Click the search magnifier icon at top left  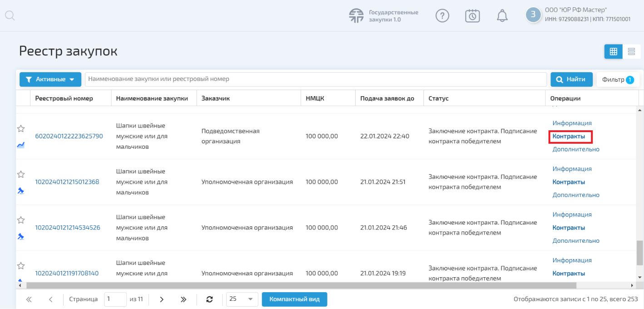(x=10, y=16)
